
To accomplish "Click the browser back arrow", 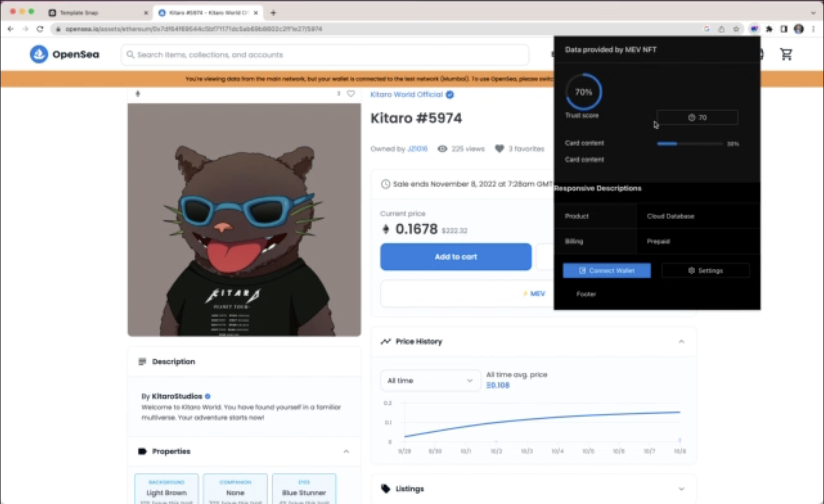I will (x=10, y=29).
